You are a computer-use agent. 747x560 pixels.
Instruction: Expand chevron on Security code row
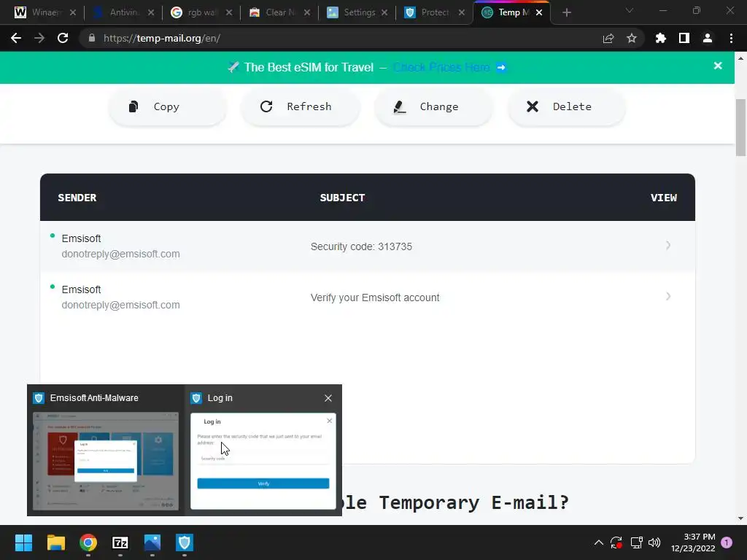coord(668,245)
